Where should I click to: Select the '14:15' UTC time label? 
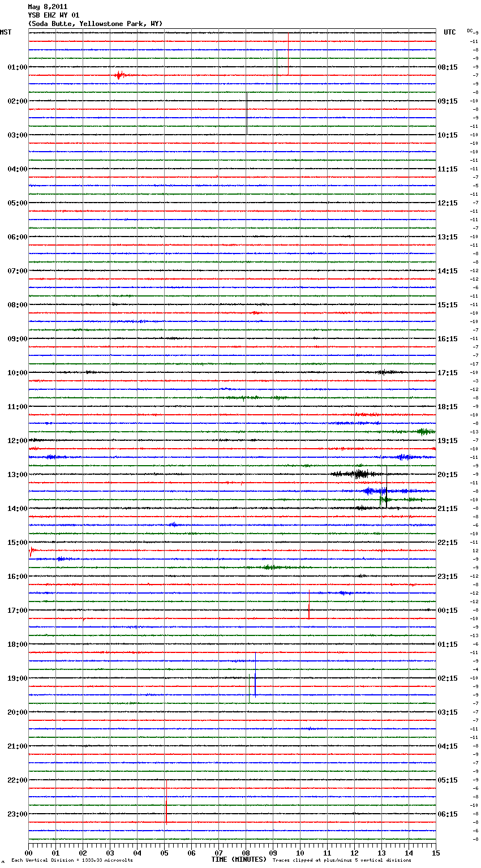448,270
